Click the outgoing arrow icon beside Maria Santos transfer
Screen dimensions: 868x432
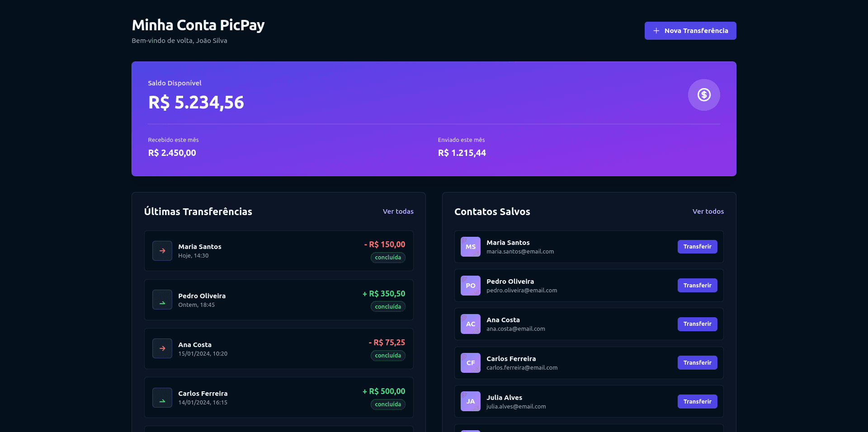(x=162, y=251)
